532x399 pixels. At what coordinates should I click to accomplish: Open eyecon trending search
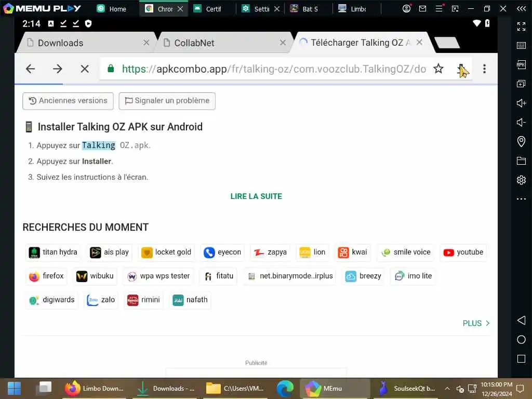222,252
